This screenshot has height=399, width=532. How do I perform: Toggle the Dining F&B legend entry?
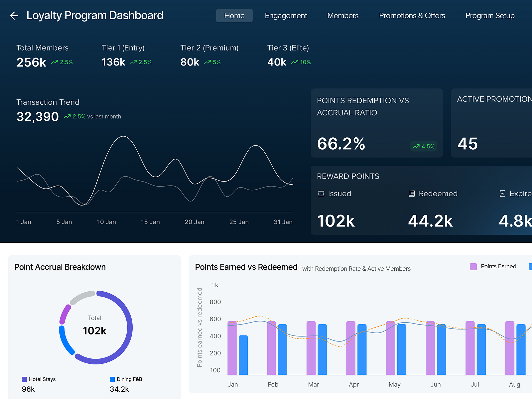[x=129, y=379]
